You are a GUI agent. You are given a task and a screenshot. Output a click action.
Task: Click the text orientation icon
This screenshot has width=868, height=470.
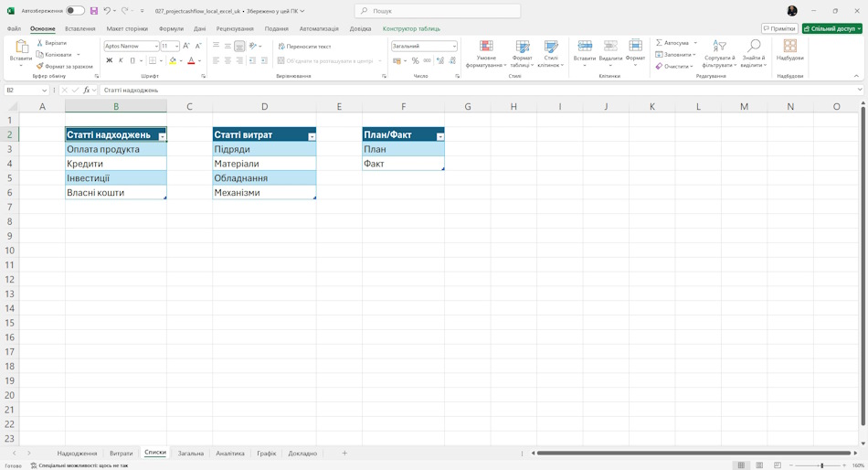(x=253, y=46)
